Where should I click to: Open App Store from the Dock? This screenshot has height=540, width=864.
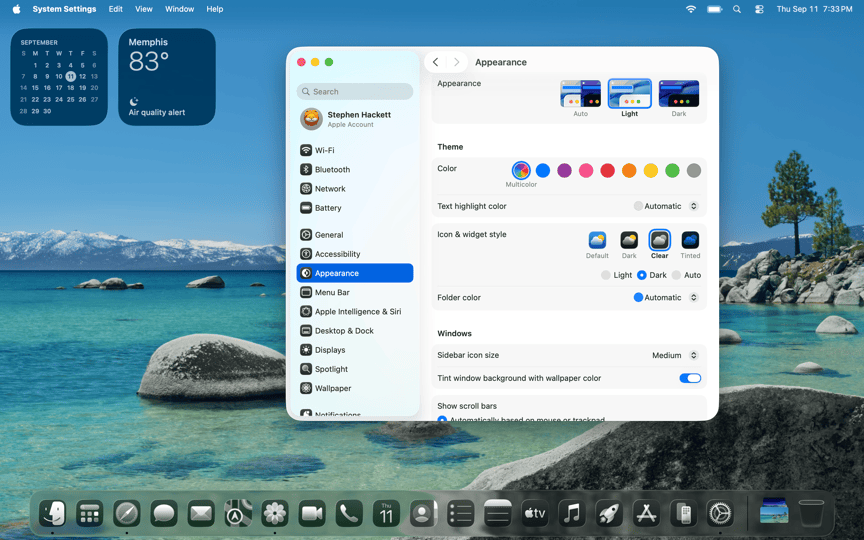(646, 514)
